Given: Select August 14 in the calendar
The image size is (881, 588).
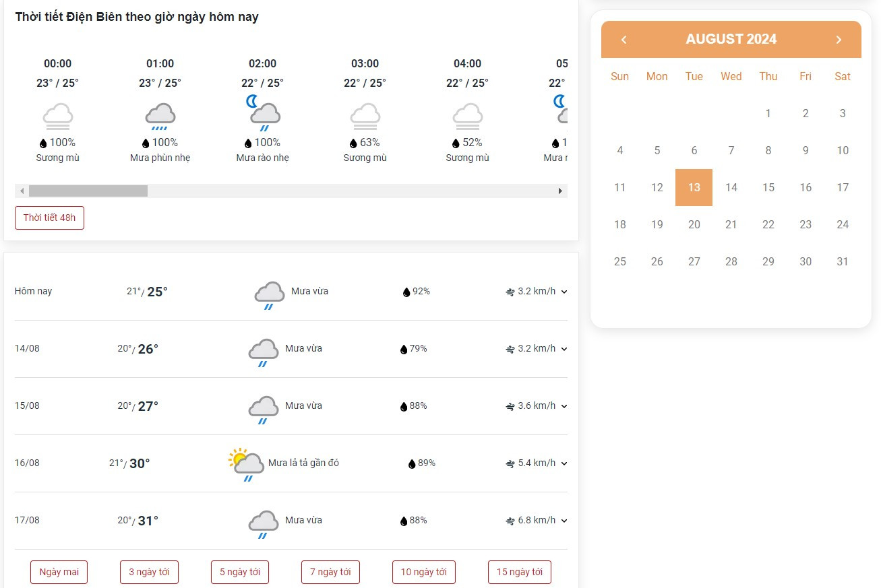Looking at the screenshot, I should 731,188.
